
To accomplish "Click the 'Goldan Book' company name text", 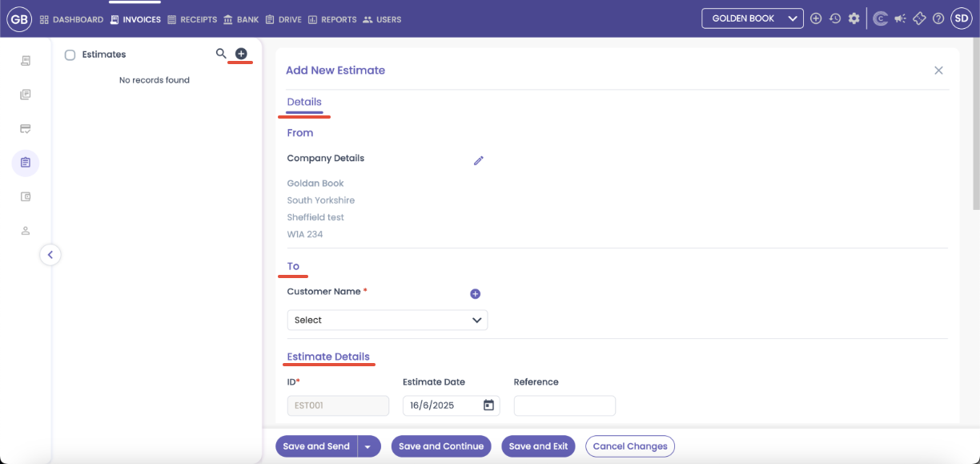I will point(315,184).
